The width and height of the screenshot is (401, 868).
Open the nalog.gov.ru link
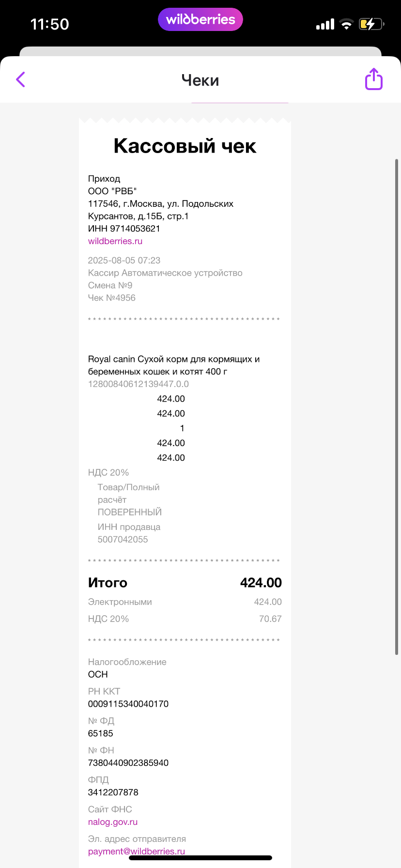[113, 822]
